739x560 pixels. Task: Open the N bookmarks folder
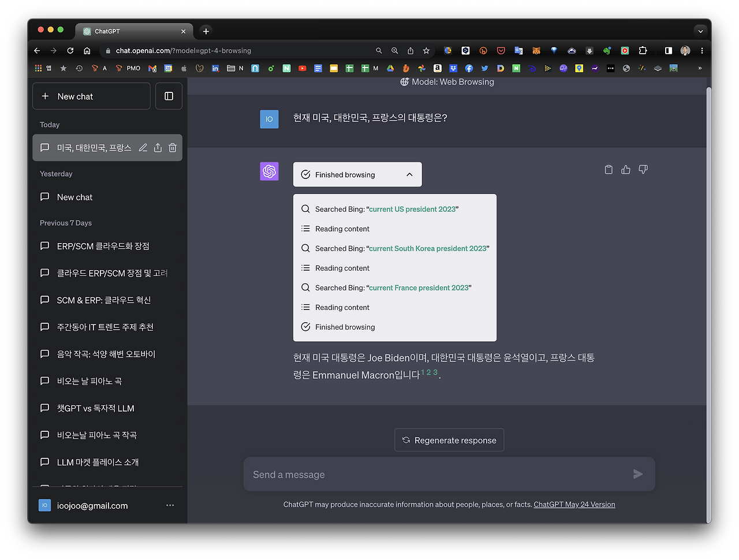pos(235,68)
